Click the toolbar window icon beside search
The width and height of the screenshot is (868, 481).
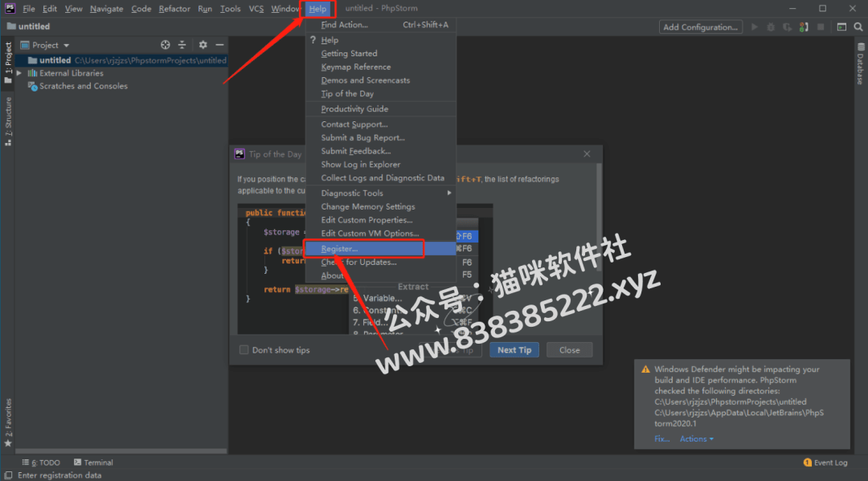(841, 26)
